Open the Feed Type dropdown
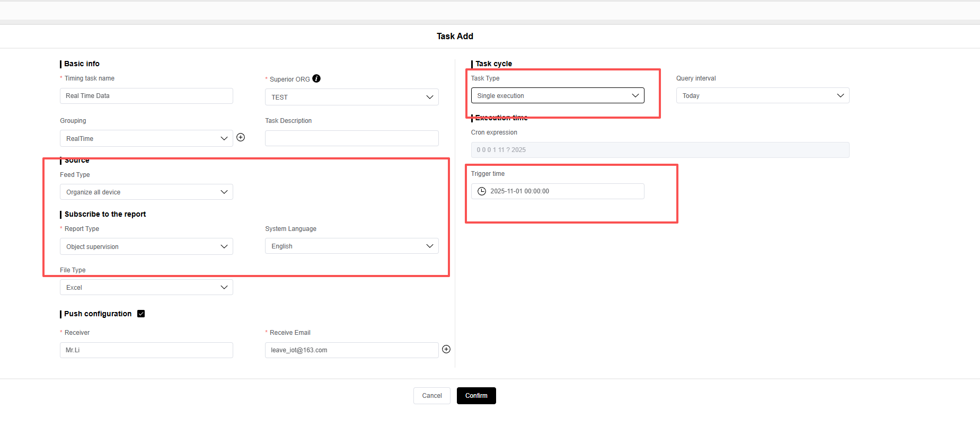 pyautogui.click(x=146, y=192)
